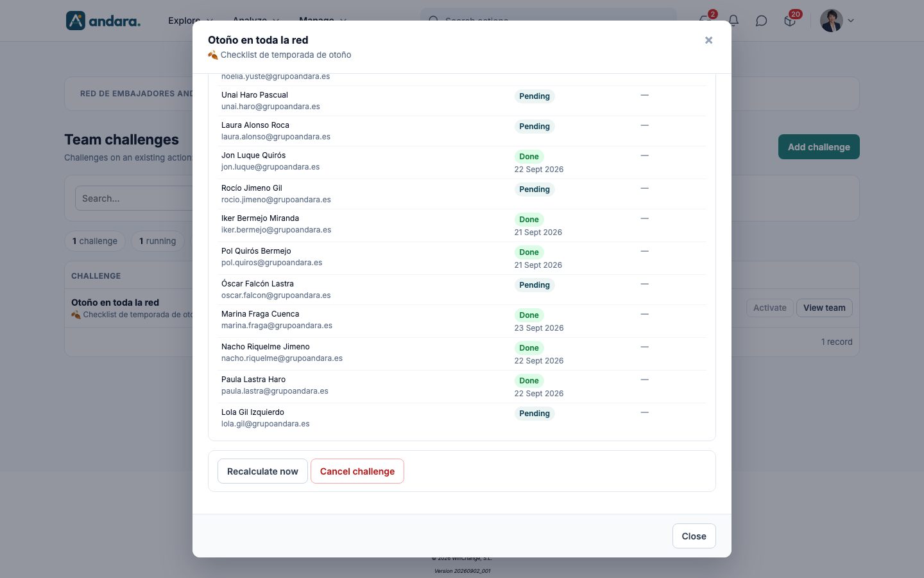Click Done badge for Paula Lastra Haro
The image size is (924, 578).
[x=529, y=381]
